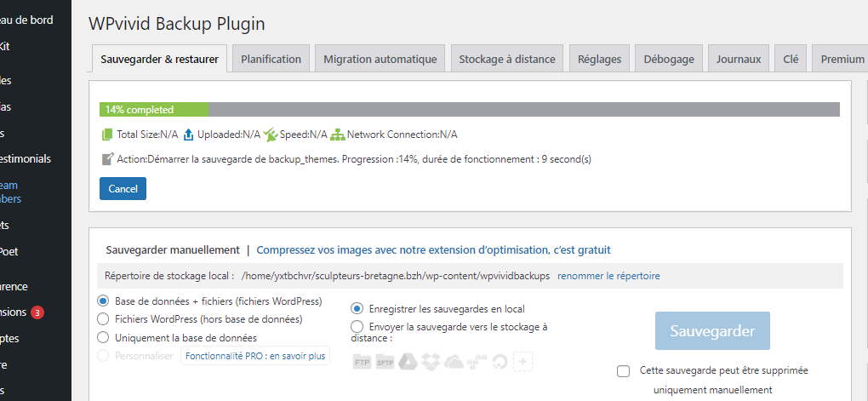868x401 pixels.
Task: Click the 'renommer le répertoire' link
Action: [608, 276]
